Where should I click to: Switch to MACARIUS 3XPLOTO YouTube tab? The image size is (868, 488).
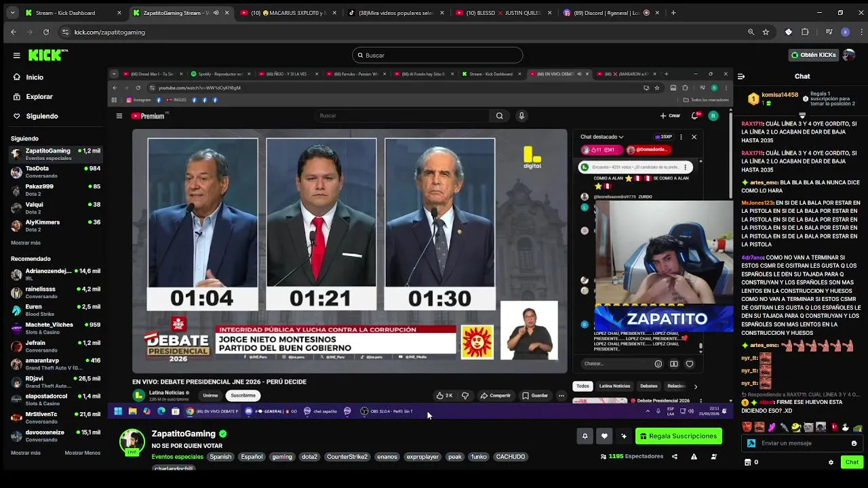(x=288, y=13)
